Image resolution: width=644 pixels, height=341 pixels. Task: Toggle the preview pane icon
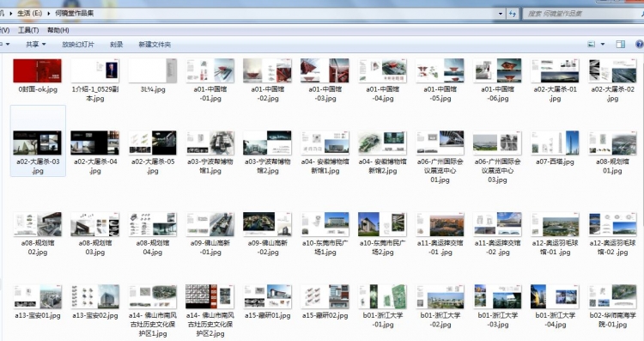(620, 45)
